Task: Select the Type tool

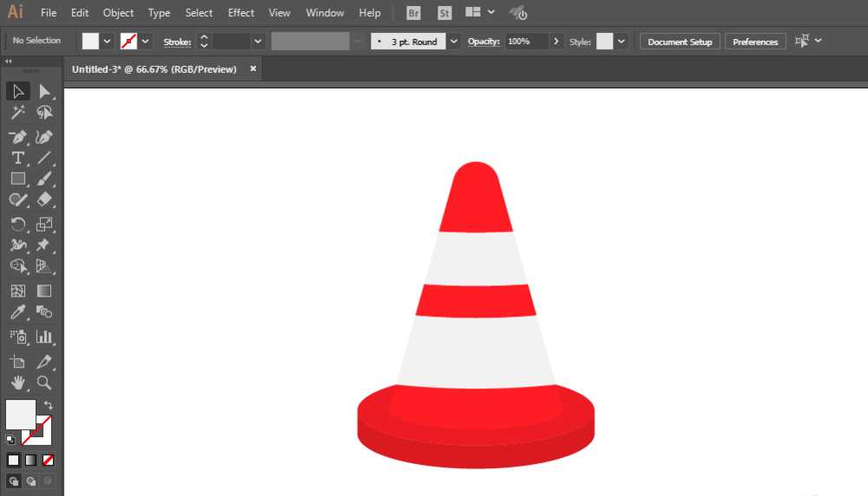Action: click(x=17, y=158)
